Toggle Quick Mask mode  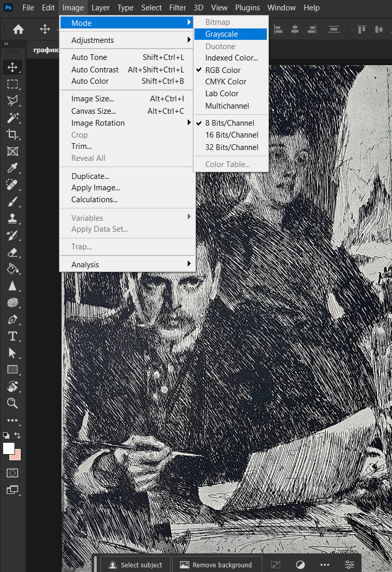point(12,473)
